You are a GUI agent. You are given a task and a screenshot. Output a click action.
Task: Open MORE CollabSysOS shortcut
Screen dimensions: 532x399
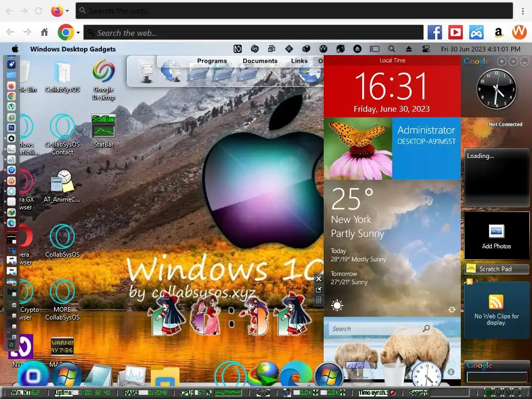[x=62, y=300]
